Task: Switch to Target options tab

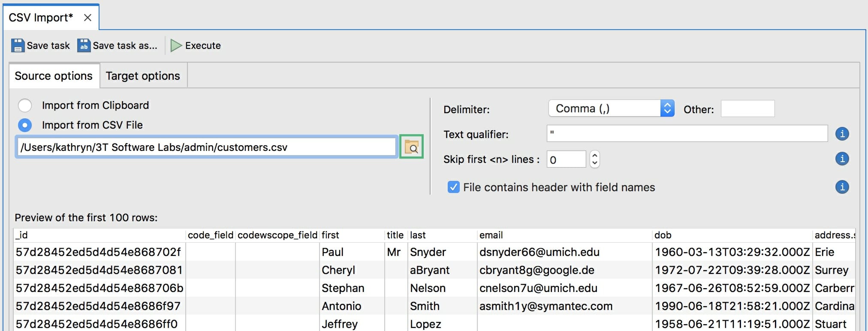Action: (x=143, y=76)
